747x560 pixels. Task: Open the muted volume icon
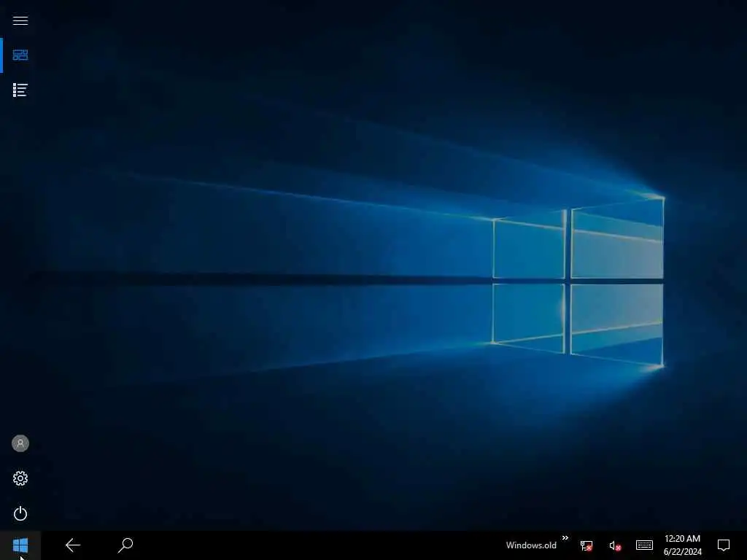coord(615,545)
